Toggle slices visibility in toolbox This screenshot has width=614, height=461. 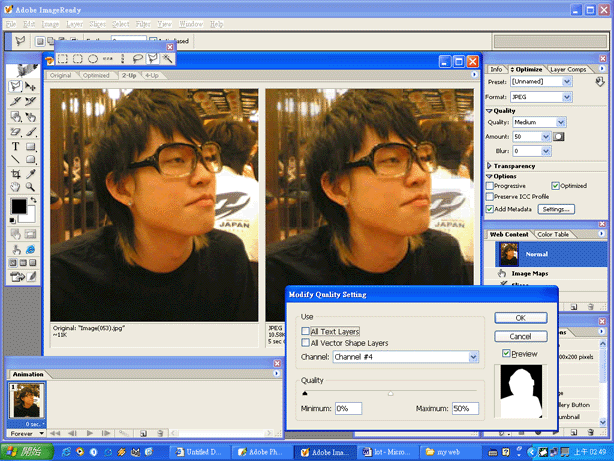31,234
